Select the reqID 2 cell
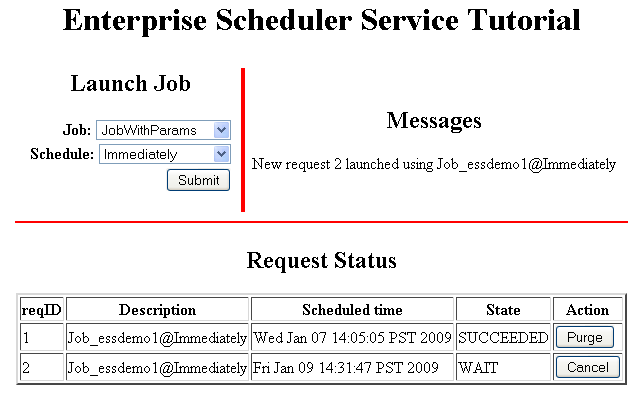The image size is (642, 400). click(x=42, y=367)
